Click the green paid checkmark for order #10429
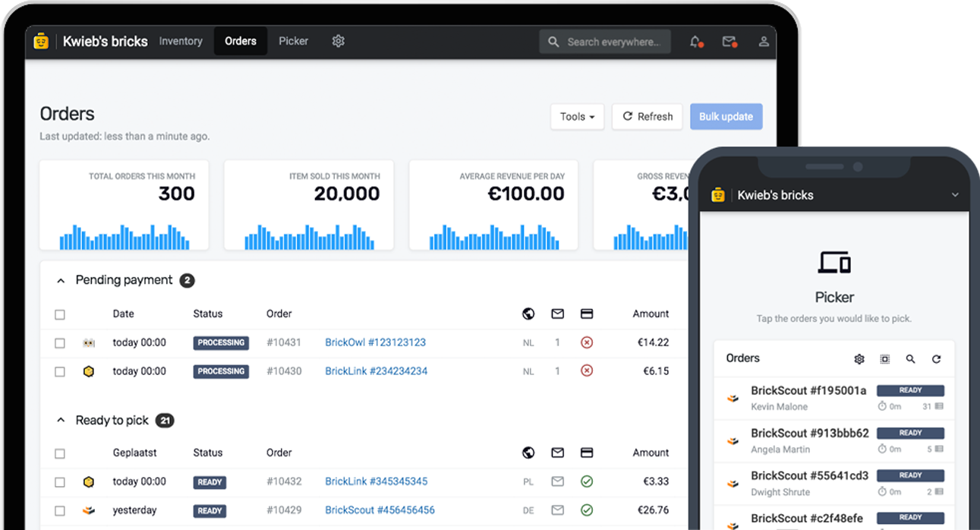The image size is (980, 530). (586, 510)
